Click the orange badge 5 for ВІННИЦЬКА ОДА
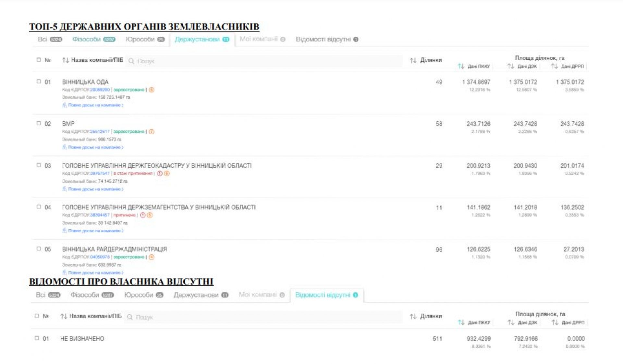 click(x=151, y=90)
